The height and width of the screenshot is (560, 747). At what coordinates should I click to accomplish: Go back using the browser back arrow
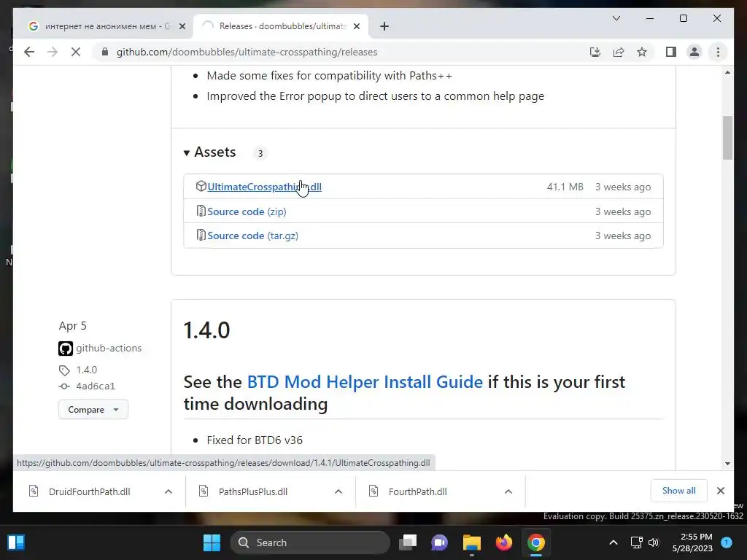(29, 52)
